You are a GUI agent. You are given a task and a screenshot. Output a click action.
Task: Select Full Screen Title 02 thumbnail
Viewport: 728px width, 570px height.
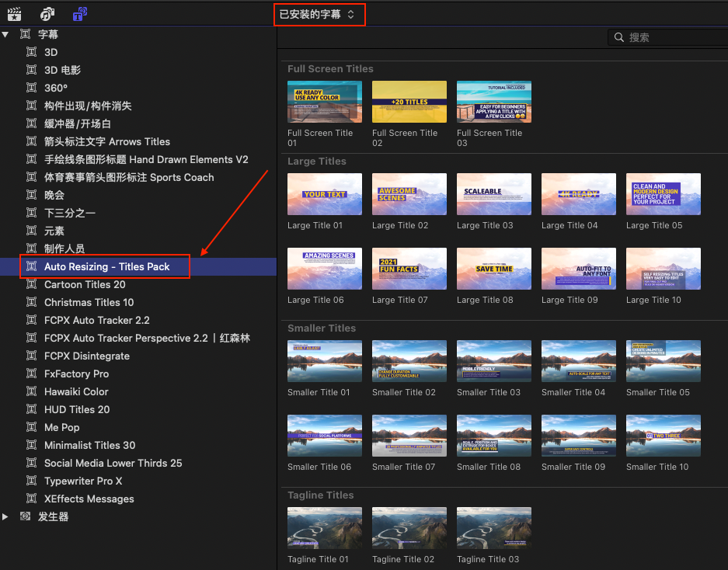coord(409,102)
